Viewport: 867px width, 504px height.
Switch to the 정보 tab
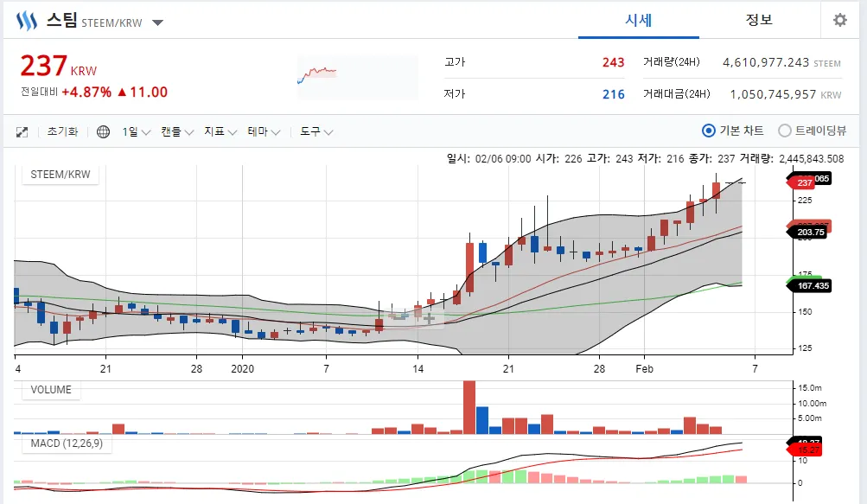(x=759, y=20)
